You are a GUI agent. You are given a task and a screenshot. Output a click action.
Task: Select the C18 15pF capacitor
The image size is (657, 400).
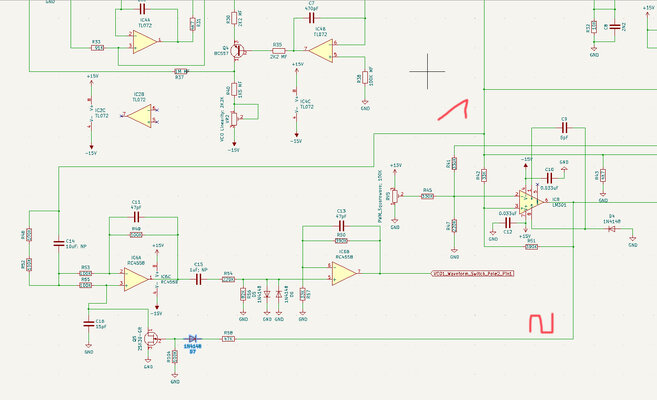[x=88, y=323]
